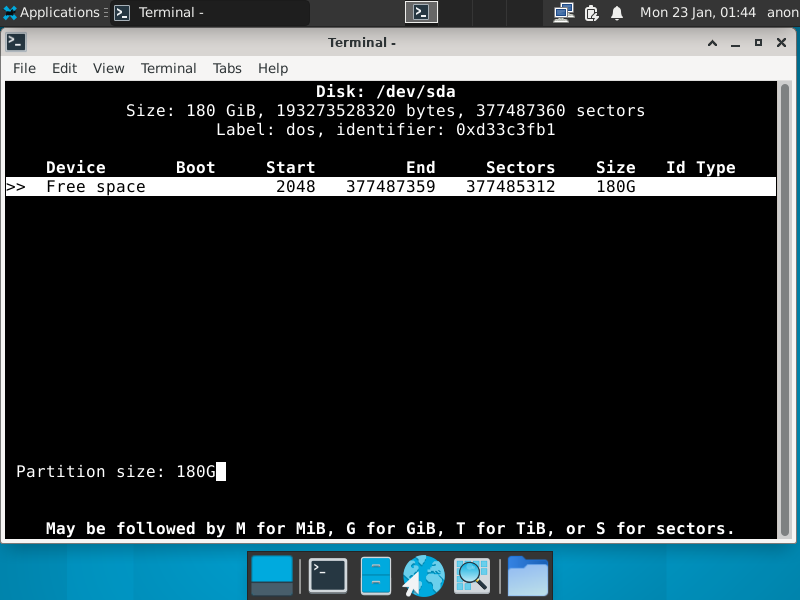Click the Size column header
The height and width of the screenshot is (600, 800).
(x=616, y=167)
